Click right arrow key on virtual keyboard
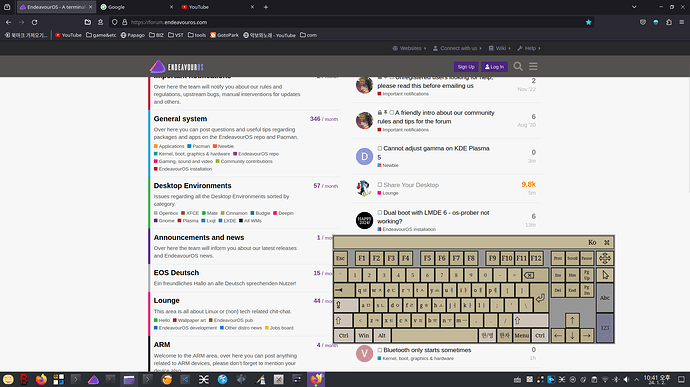Screen dimensions: 690x387 [587, 335]
